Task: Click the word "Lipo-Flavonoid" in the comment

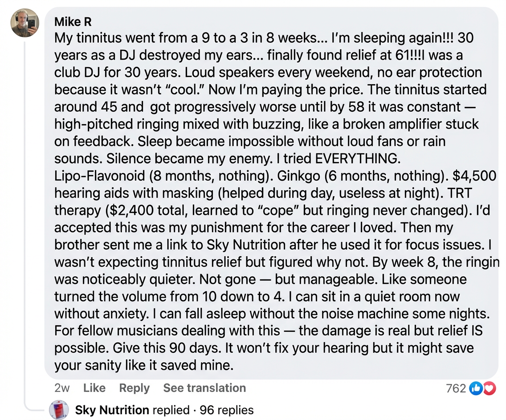Action: [100, 176]
